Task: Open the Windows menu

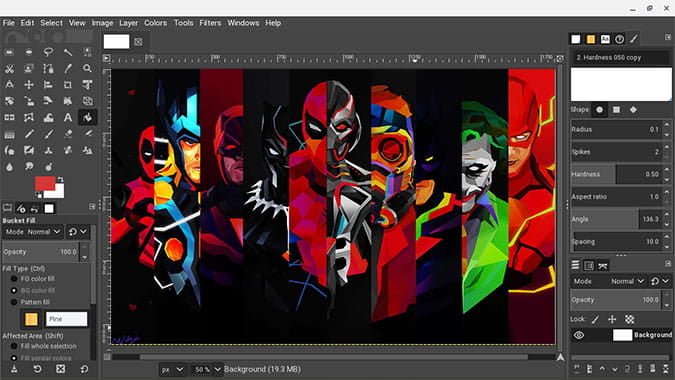Action: 243,23
